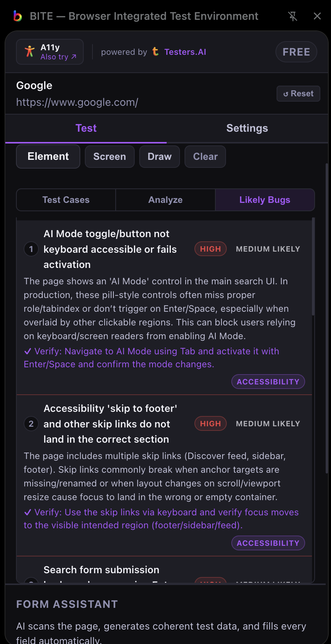The height and width of the screenshot is (644, 331).
Task: Click the Draw button
Action: point(159,156)
